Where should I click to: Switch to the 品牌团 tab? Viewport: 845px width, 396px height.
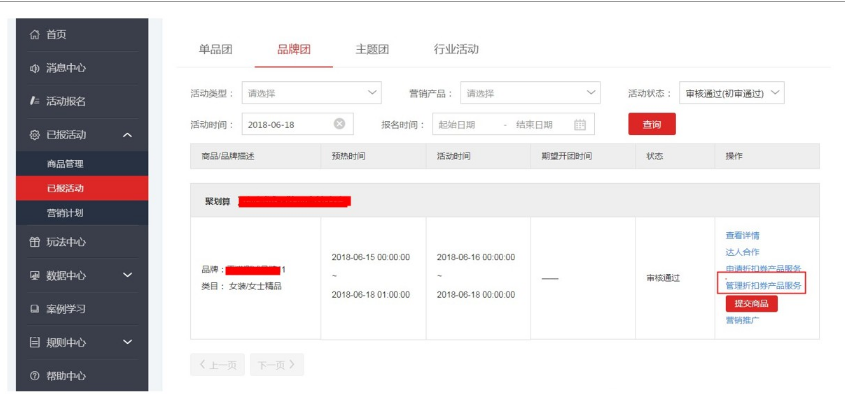(x=294, y=50)
